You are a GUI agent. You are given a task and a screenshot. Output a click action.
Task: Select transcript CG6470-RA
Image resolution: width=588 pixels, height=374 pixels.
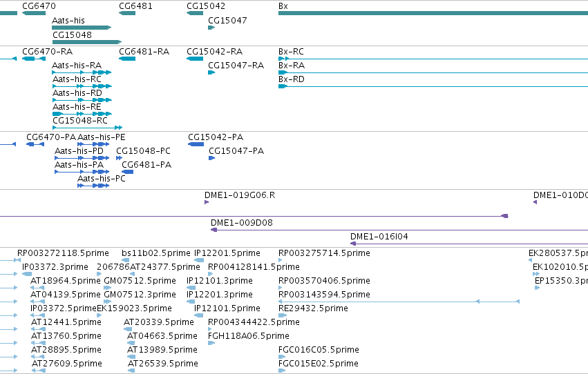click(x=34, y=59)
